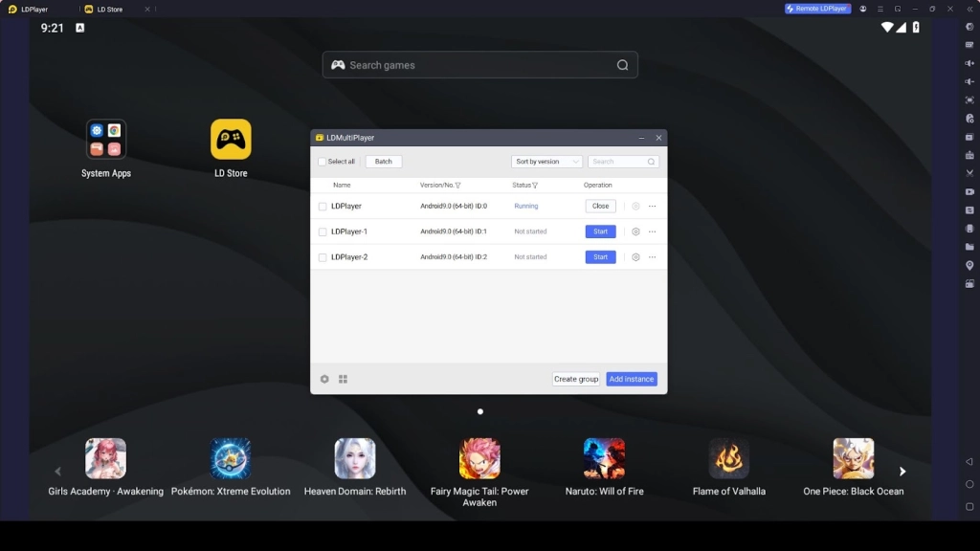The height and width of the screenshot is (551, 980).
Task: Open the Sort by version dropdown
Action: pos(546,162)
